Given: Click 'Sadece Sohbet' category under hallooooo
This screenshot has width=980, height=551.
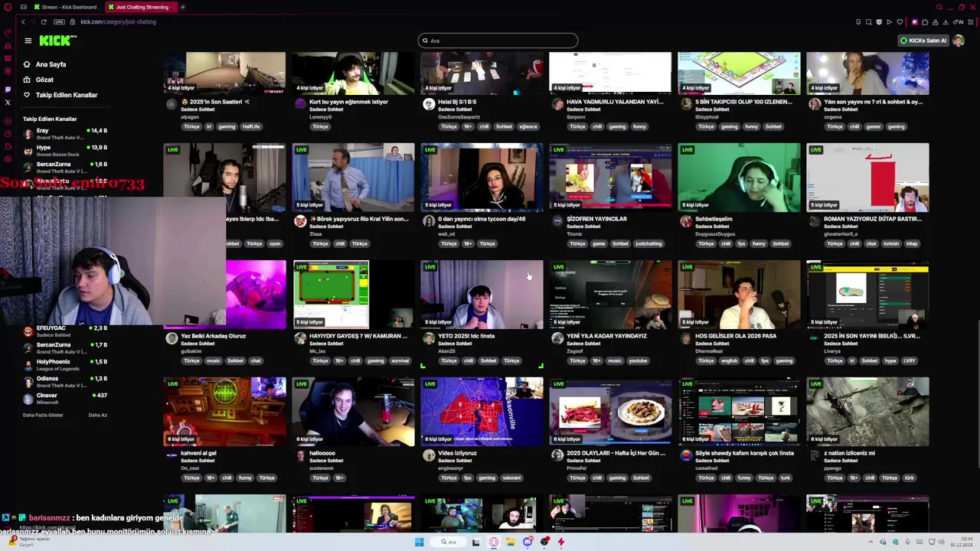Looking at the screenshot, I should pos(326,461).
